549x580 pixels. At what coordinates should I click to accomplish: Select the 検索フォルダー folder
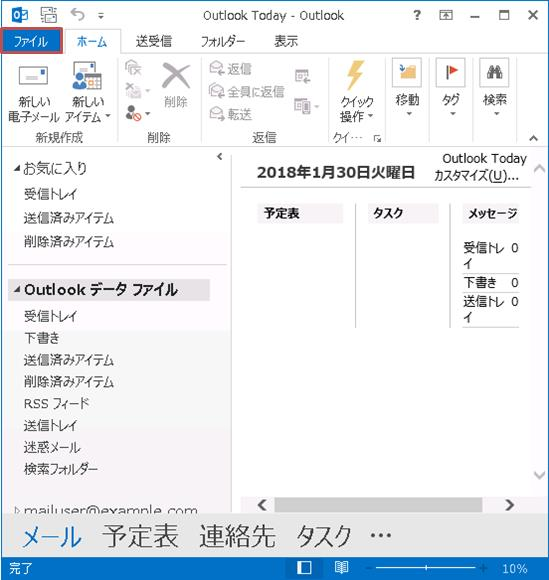(x=61, y=469)
